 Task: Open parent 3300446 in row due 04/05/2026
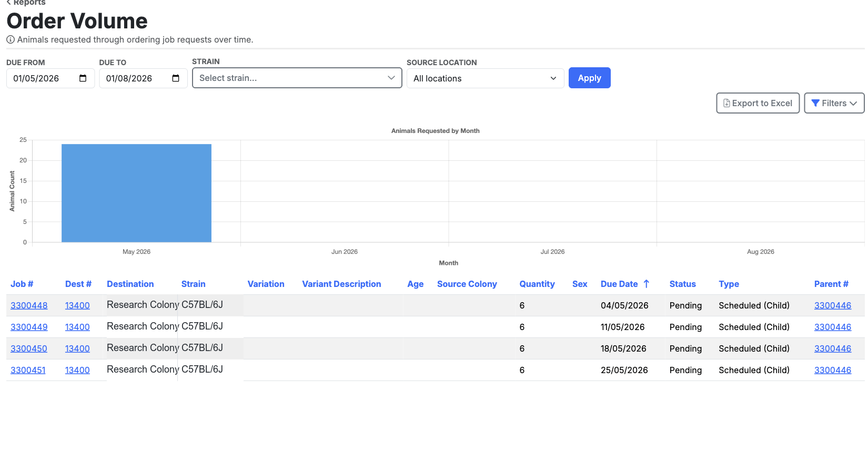click(x=833, y=305)
